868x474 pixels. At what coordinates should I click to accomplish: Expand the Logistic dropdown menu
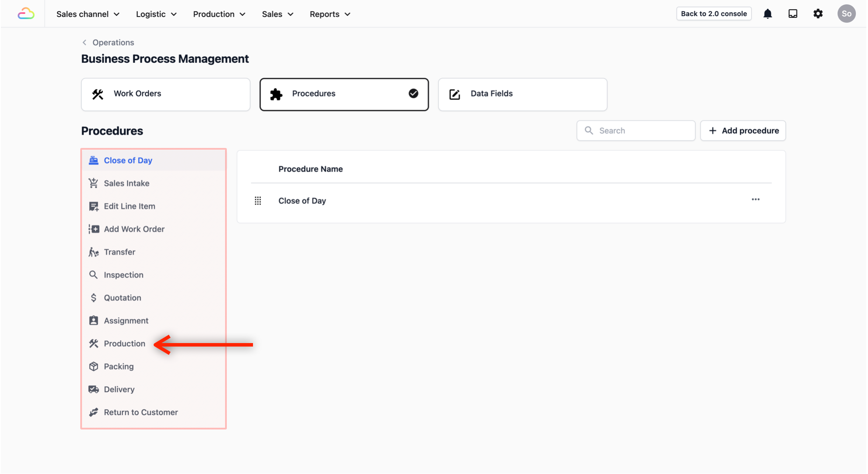click(x=156, y=14)
